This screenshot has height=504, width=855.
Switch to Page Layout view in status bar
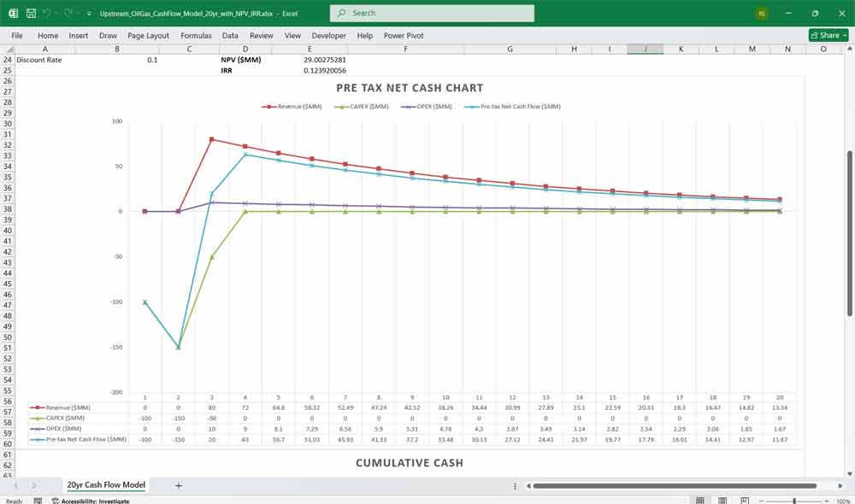(x=722, y=500)
